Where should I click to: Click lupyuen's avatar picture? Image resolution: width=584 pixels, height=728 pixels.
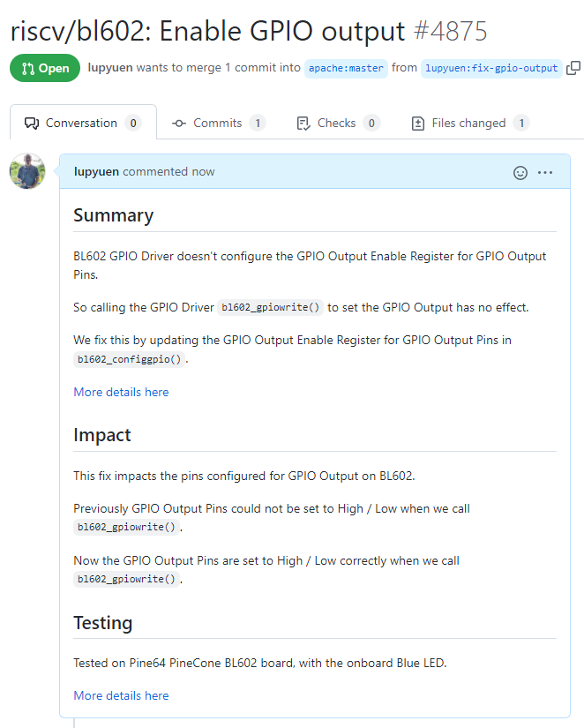(x=27, y=171)
